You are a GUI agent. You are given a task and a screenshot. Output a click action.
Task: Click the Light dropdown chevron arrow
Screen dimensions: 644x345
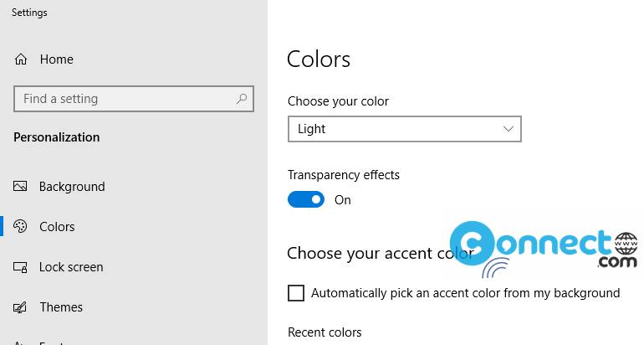(508, 129)
